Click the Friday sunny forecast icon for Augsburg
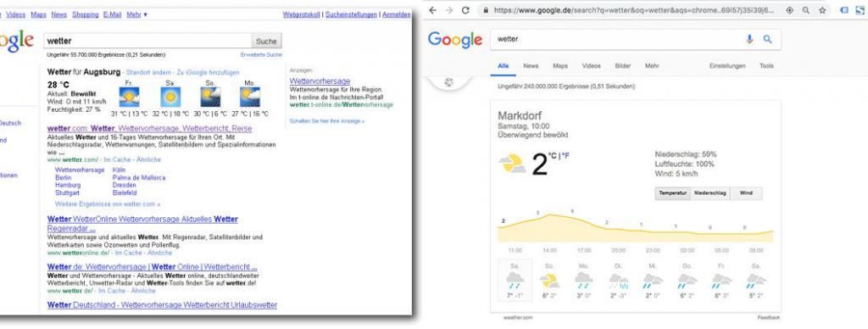868x329 pixels. 129,97
